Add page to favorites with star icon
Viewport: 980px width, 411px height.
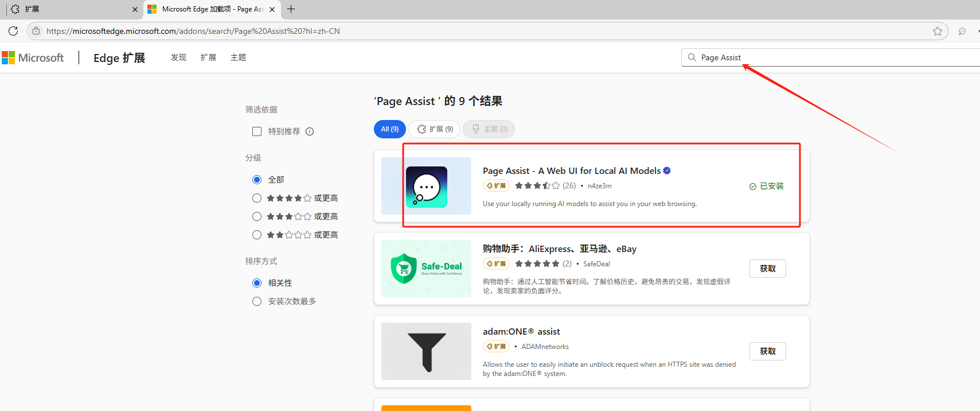point(938,31)
